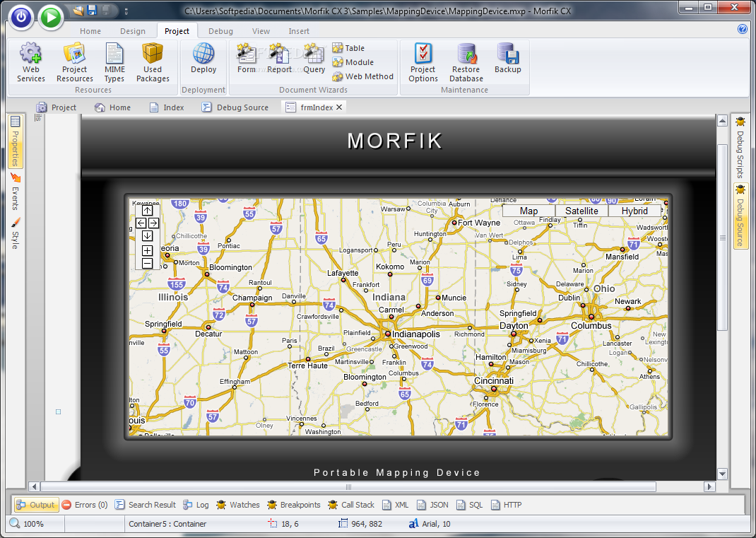Viewport: 756px width, 538px height.
Task: Open help question mark icon
Action: tap(743, 29)
